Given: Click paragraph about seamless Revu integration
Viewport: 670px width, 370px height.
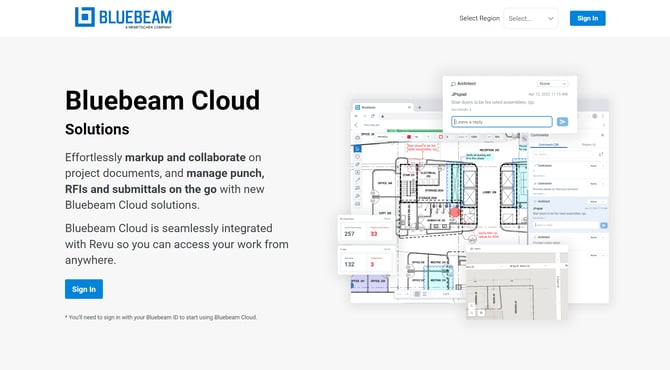Looking at the screenshot, I should point(176,244).
